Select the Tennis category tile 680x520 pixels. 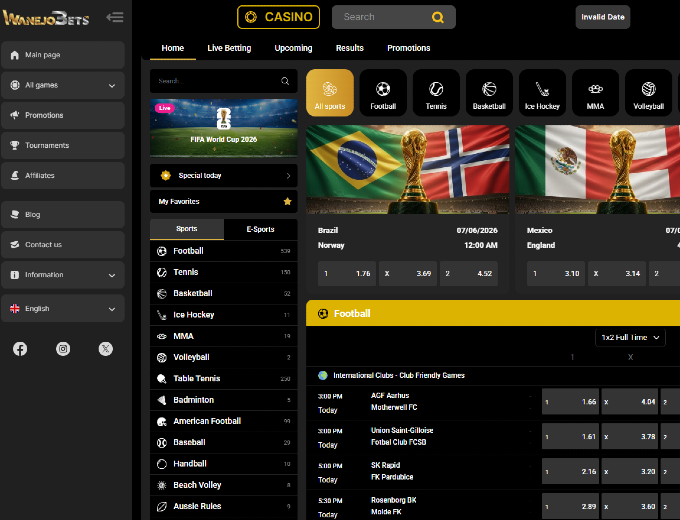coord(436,93)
